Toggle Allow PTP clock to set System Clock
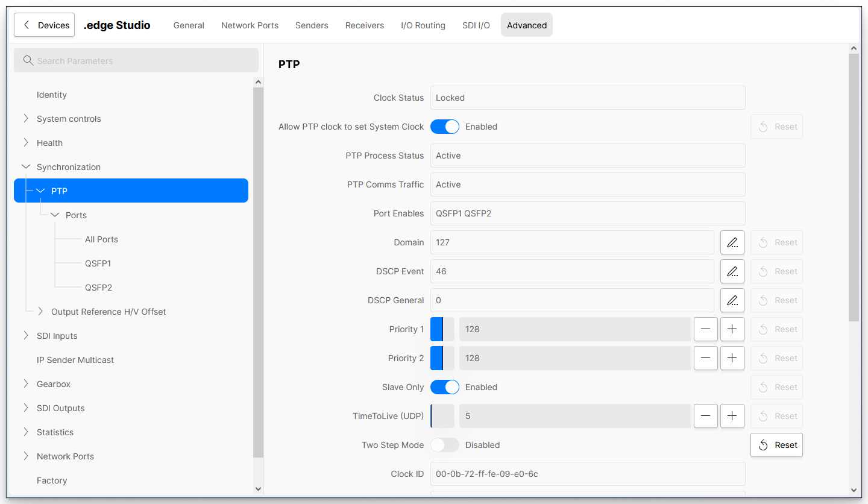868x504 pixels. click(x=444, y=127)
